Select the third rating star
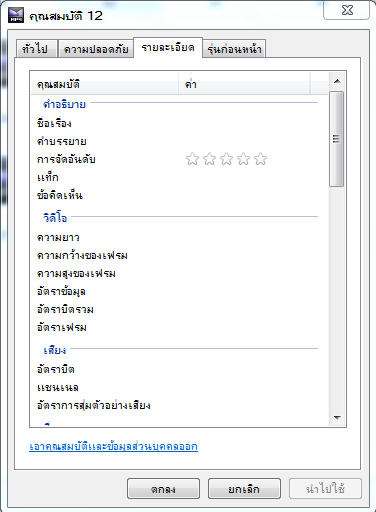Image resolution: width=376 pixels, height=512 pixels. [x=226, y=159]
